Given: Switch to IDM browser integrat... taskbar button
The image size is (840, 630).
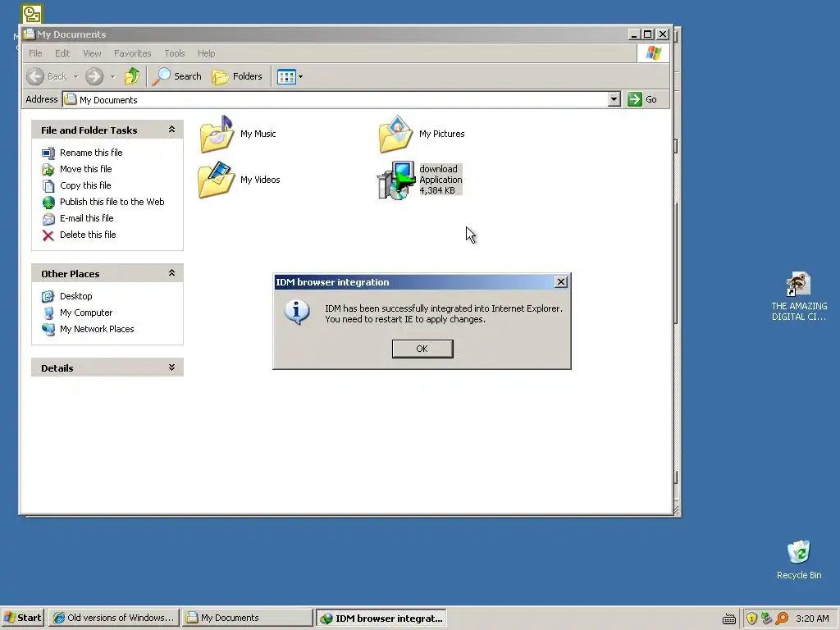Looking at the screenshot, I should [381, 618].
